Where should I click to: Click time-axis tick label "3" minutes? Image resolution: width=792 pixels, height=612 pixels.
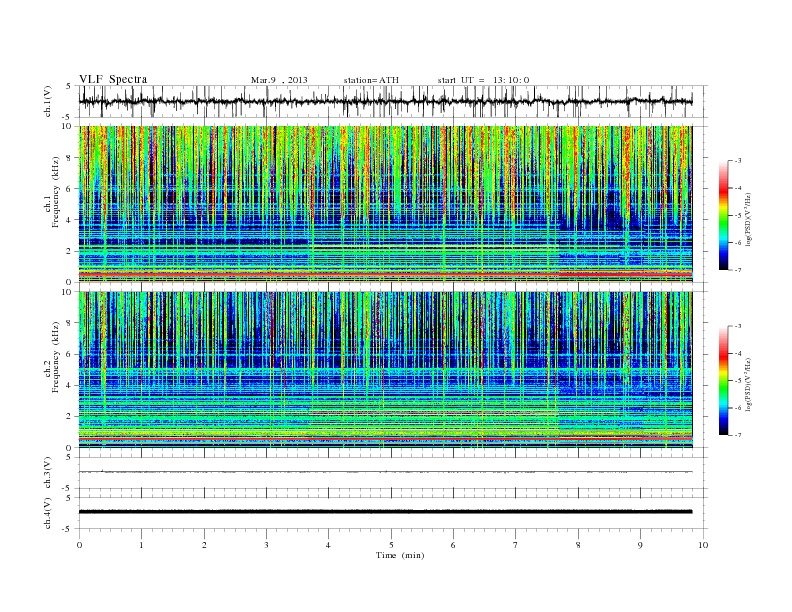(266, 545)
